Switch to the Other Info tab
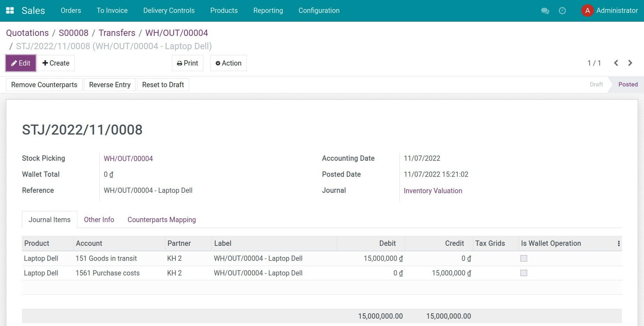This screenshot has width=644, height=326. (99, 220)
